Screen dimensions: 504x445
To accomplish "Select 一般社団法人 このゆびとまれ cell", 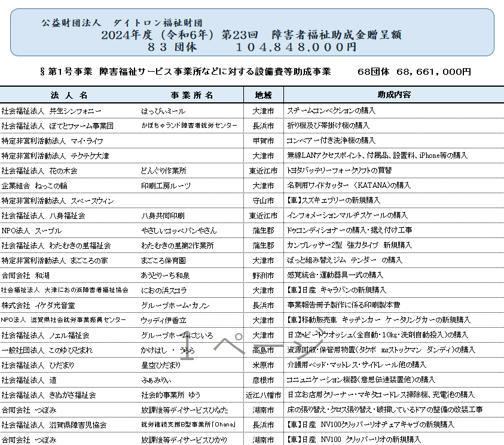I will click(47, 350).
